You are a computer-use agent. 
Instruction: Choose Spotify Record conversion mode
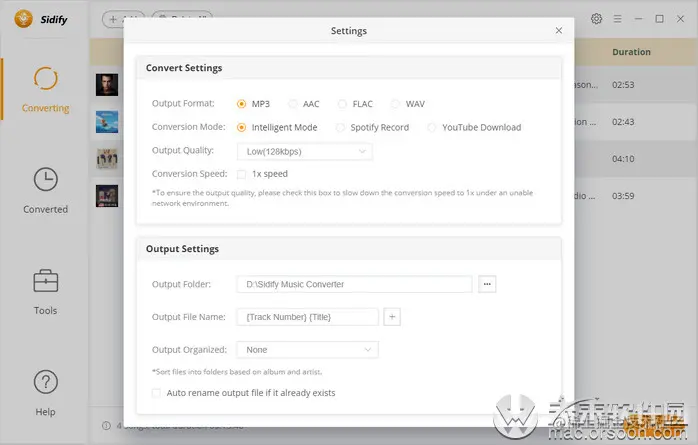340,127
